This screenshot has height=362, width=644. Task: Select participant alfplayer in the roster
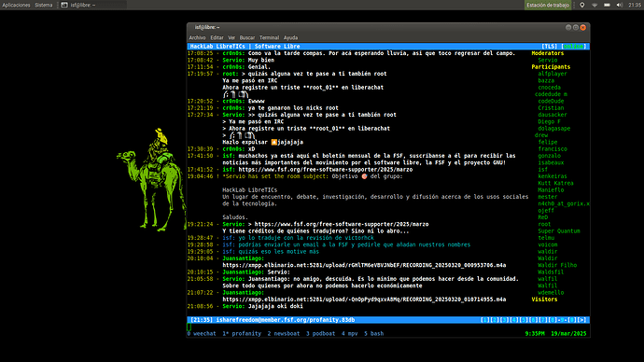(553, 74)
